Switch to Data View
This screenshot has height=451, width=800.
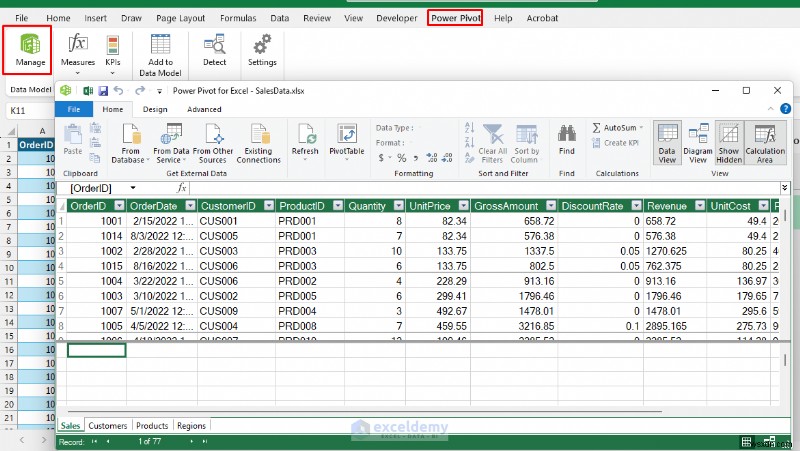click(x=667, y=143)
